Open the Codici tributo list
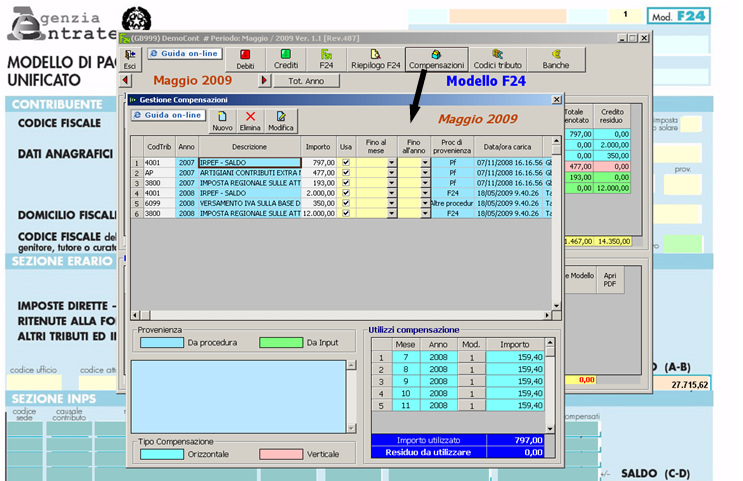The image size is (743, 481). (497, 58)
